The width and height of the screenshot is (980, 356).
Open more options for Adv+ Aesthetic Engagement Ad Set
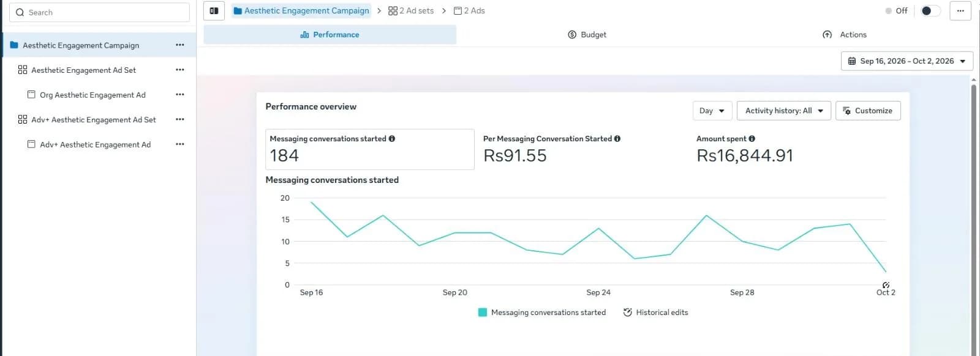coord(179,119)
